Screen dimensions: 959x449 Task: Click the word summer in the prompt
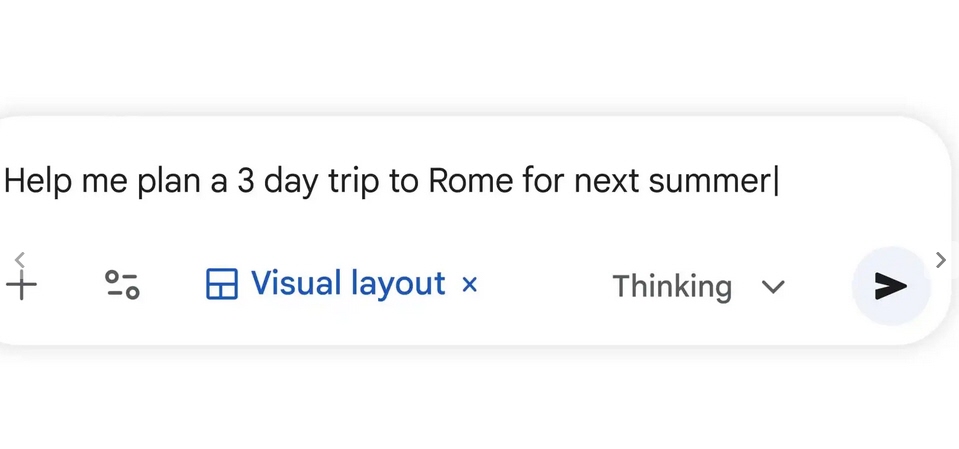point(710,182)
